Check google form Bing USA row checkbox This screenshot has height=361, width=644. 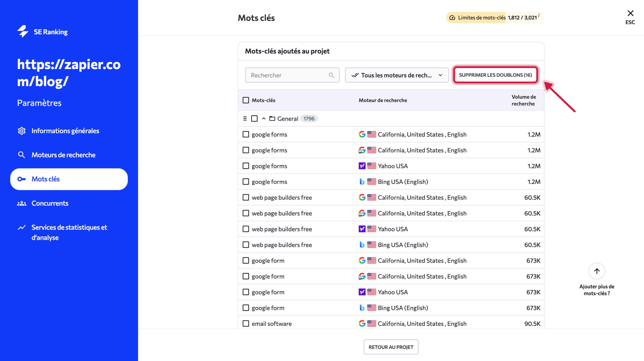246,308
